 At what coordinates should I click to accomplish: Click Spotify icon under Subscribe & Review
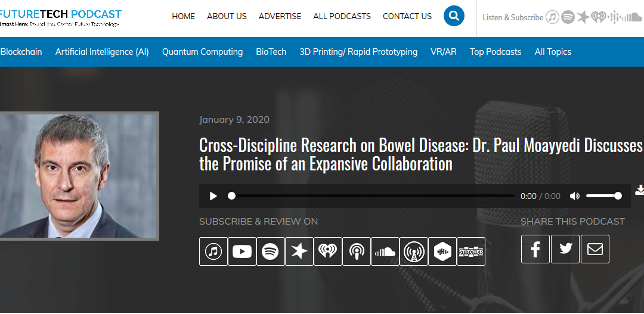click(271, 251)
